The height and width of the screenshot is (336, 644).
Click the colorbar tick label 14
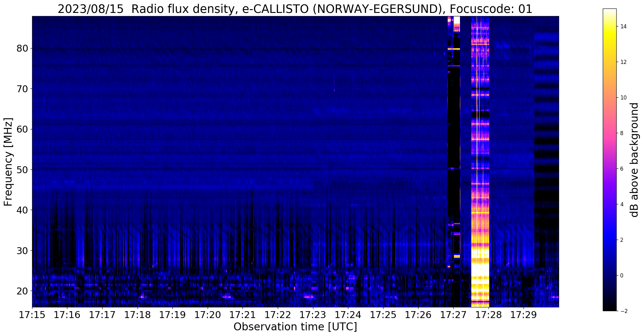[x=623, y=26]
